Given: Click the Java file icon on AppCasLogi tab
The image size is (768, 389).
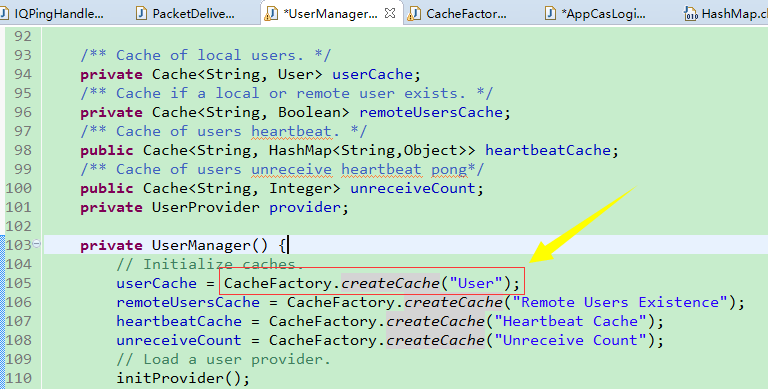Looking at the screenshot, I should pyautogui.click(x=551, y=13).
